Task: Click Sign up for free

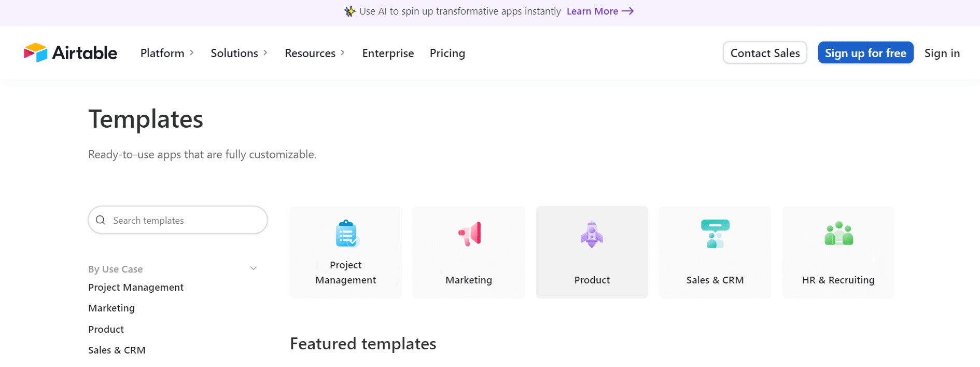Action: pyautogui.click(x=865, y=53)
